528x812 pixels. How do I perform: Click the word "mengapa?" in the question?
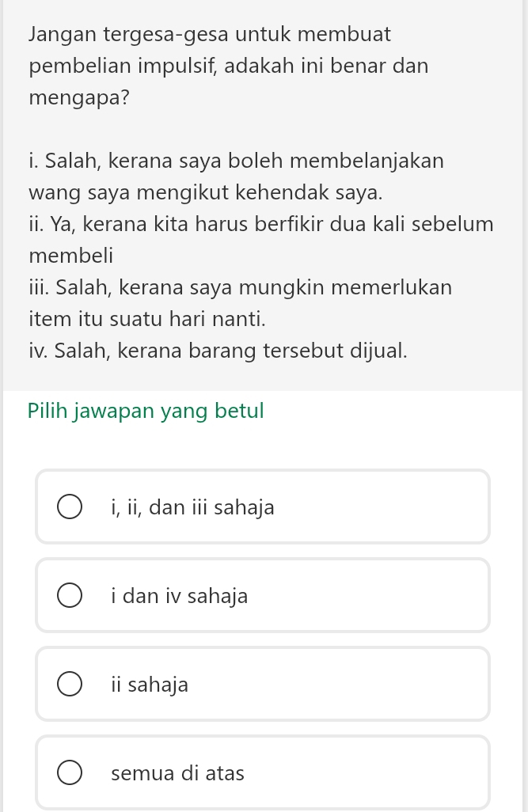[79, 99]
